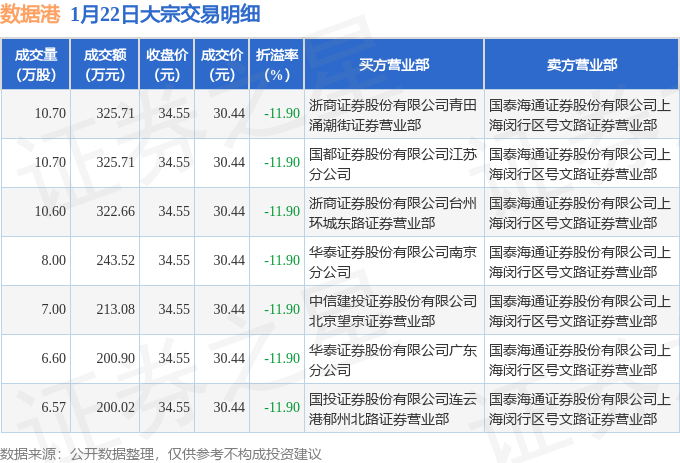The width and height of the screenshot is (680, 463).
Task: Select buyer 华泰证券股份有限公司南京分公司
Action: (393, 262)
